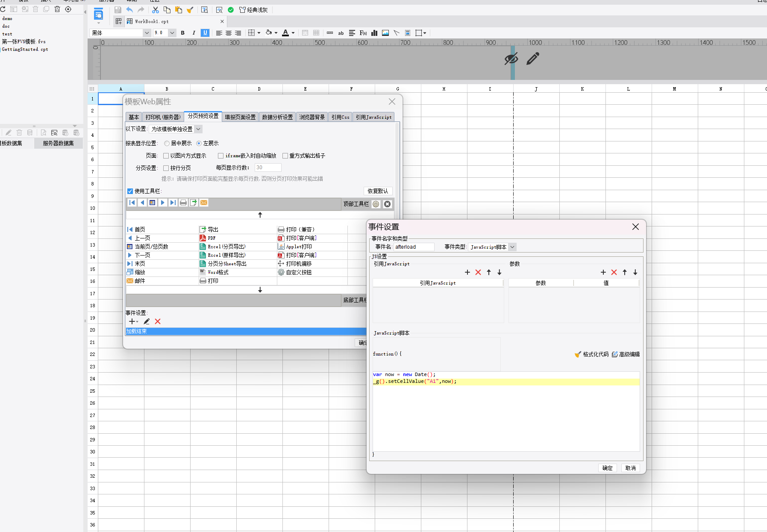Delete referenced JavaScript with red X
The height and width of the screenshot is (532, 767).
point(478,272)
